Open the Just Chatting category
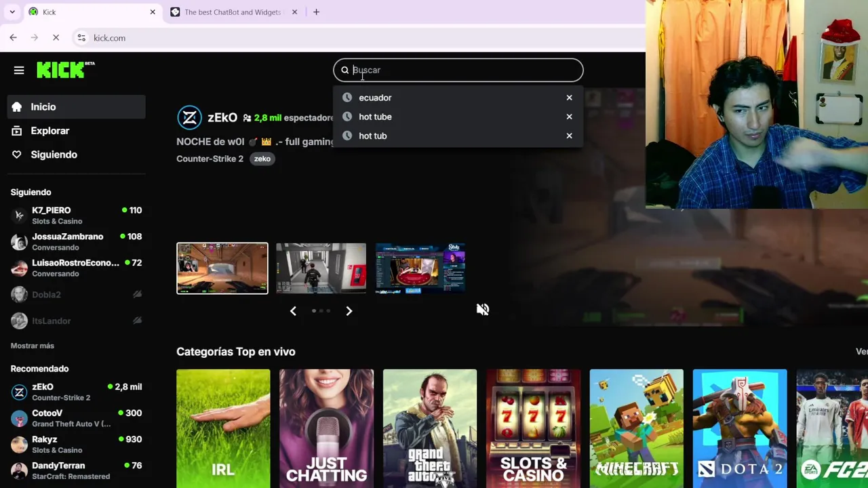The height and width of the screenshot is (488, 868). pos(326,428)
